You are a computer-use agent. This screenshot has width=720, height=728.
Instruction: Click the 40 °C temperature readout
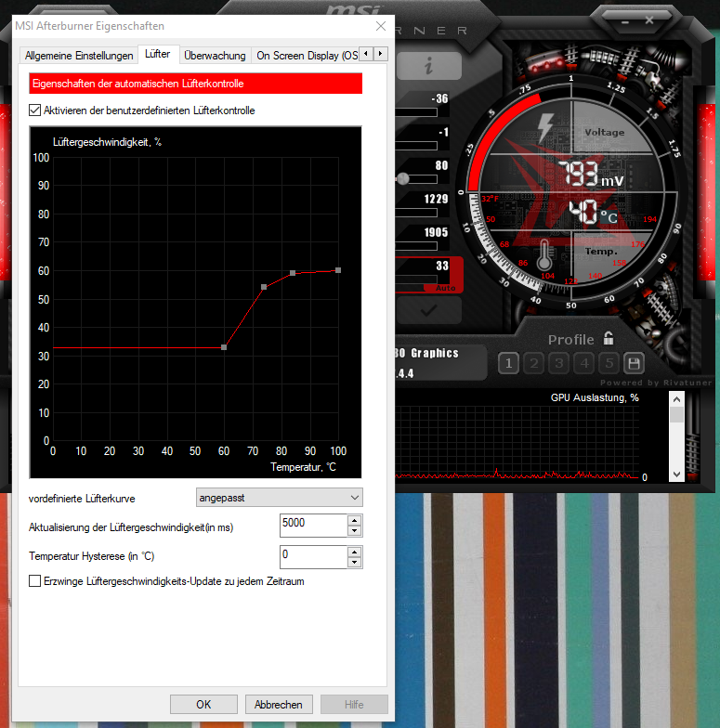pos(593,212)
